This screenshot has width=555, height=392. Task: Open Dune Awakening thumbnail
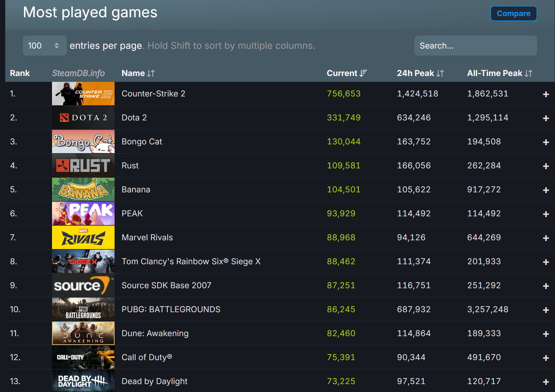[x=83, y=333]
